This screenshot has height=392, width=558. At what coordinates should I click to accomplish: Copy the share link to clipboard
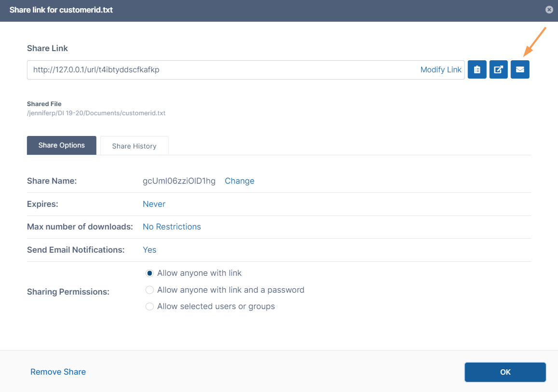pos(477,69)
